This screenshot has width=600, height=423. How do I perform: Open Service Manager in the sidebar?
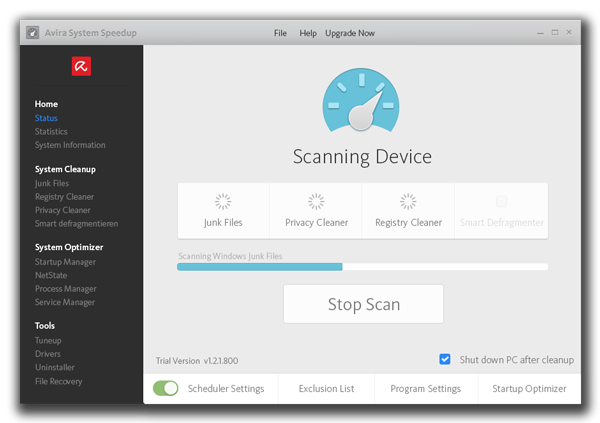click(x=65, y=302)
